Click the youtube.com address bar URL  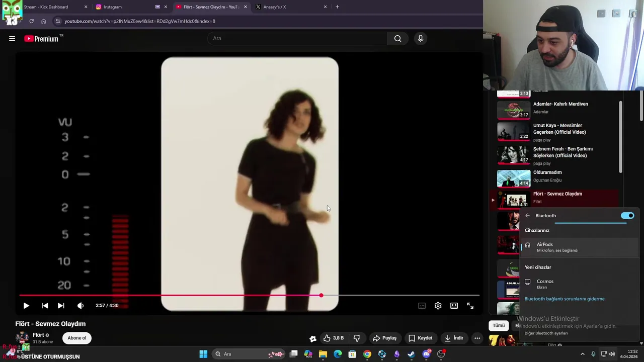(x=140, y=21)
